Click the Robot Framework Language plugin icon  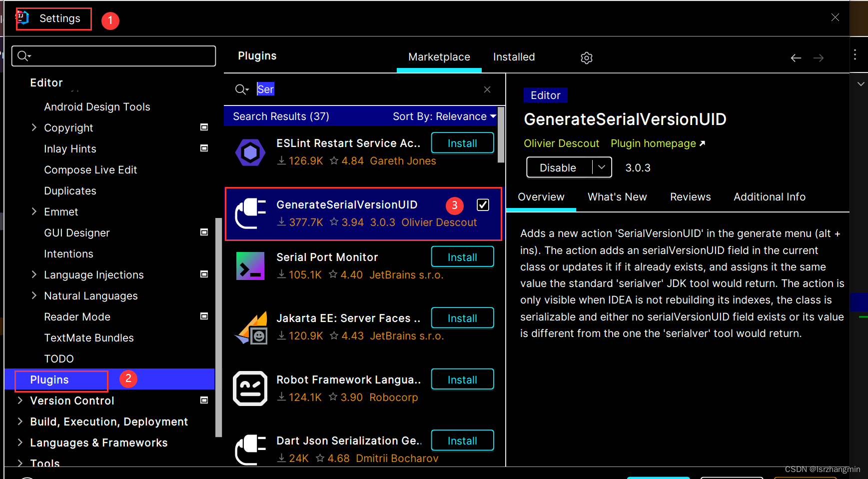tap(250, 388)
